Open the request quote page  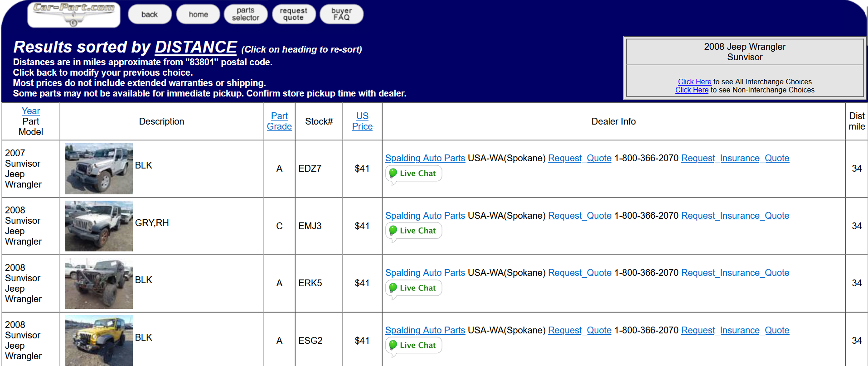tap(293, 14)
